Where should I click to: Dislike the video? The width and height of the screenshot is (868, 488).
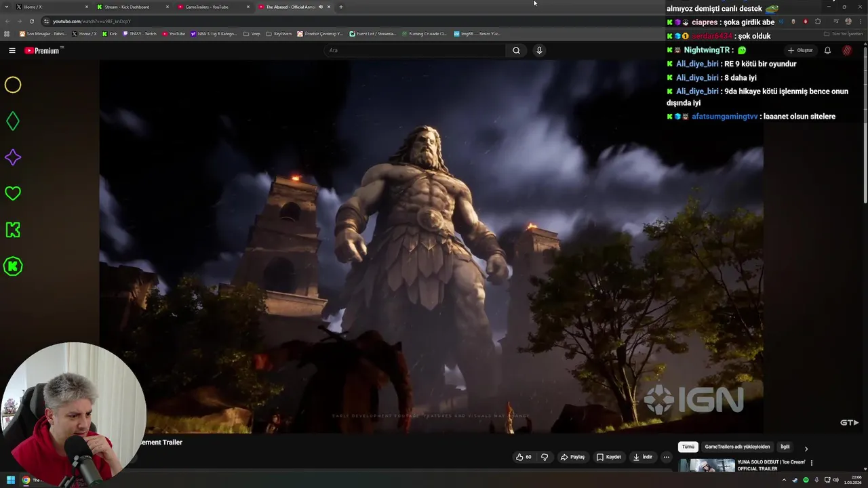pos(545,457)
